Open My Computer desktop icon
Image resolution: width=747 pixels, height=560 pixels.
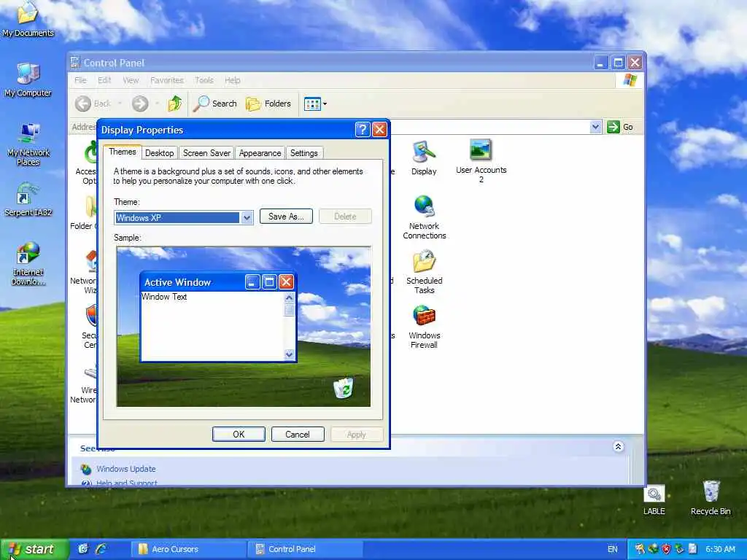tap(28, 80)
